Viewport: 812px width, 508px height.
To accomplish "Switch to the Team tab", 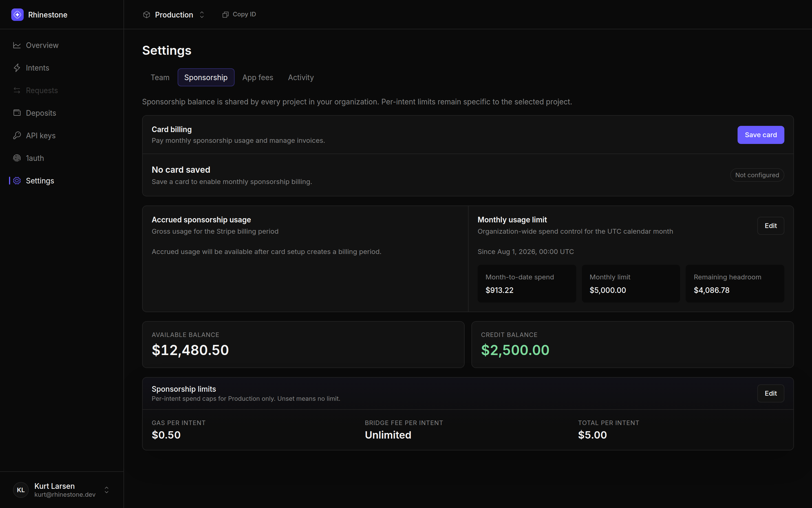I will click(x=160, y=77).
